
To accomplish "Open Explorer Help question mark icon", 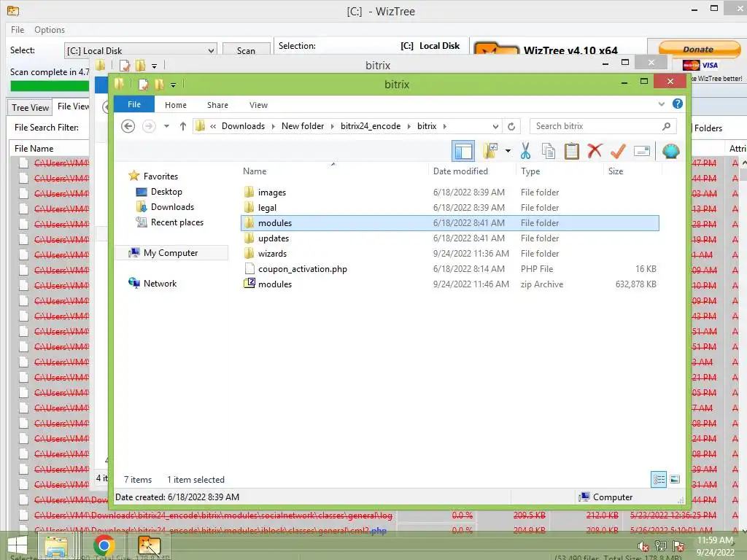I will (x=678, y=104).
